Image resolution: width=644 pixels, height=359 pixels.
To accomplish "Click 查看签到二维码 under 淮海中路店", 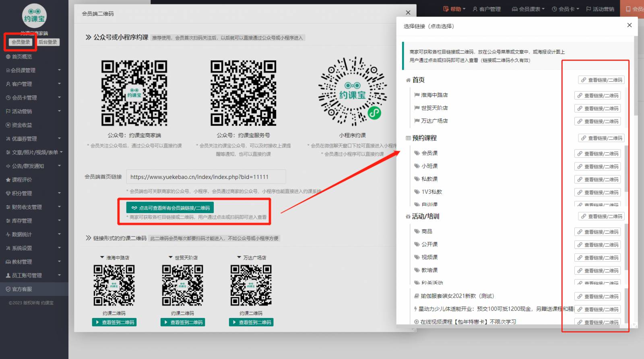I will click(114, 322).
